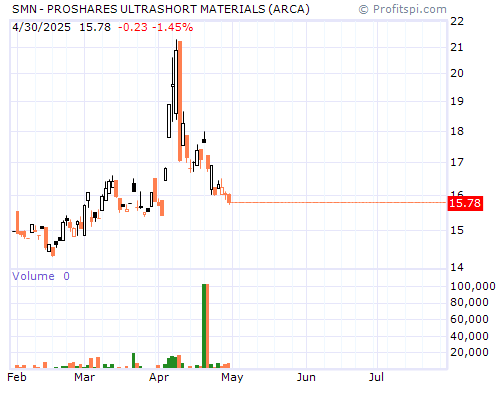Click the 100,000 volume axis label
500x400 pixels.
click(473, 286)
